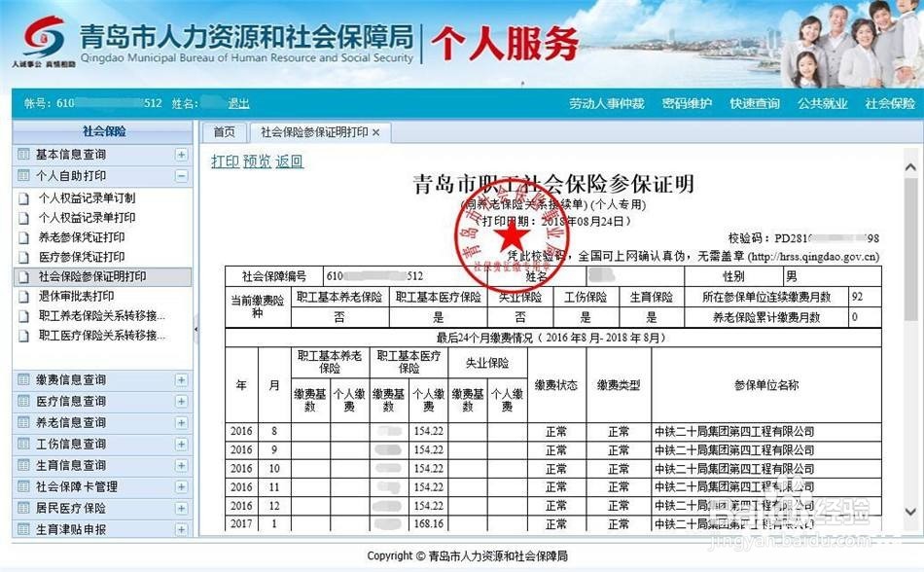Click list icon beside 生育信息查询
The height and width of the screenshot is (572, 924).
(x=23, y=465)
